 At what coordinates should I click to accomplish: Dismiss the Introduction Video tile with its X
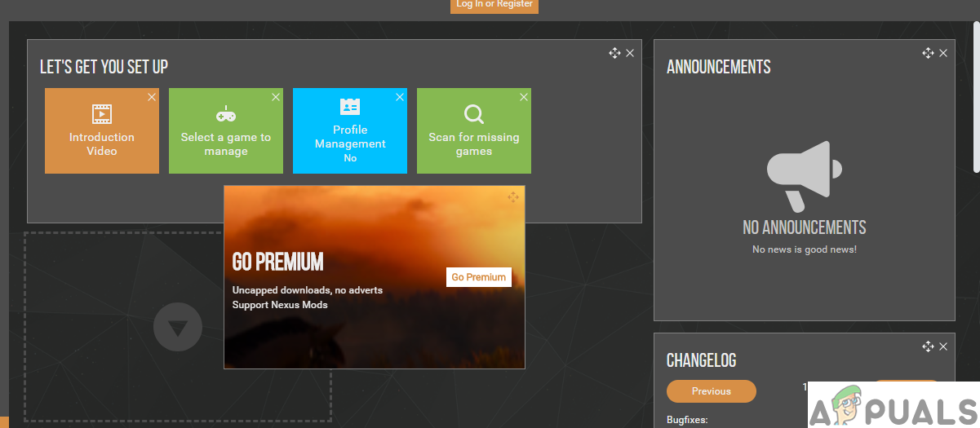click(x=152, y=97)
